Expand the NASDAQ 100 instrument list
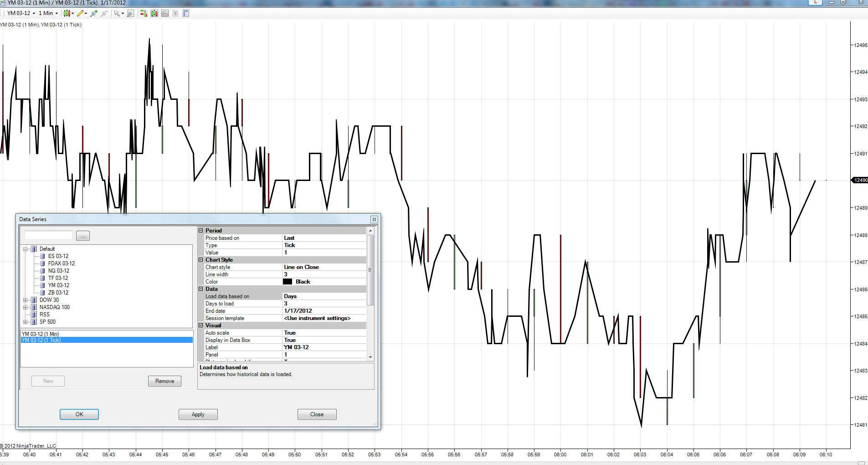Viewport: 868px width, 465px height. coord(26,307)
